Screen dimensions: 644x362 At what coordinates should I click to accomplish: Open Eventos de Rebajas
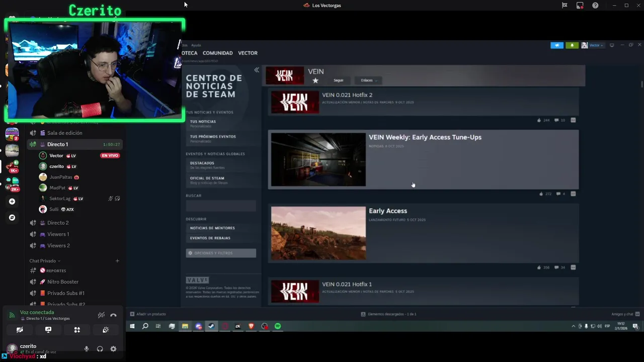pos(220,238)
